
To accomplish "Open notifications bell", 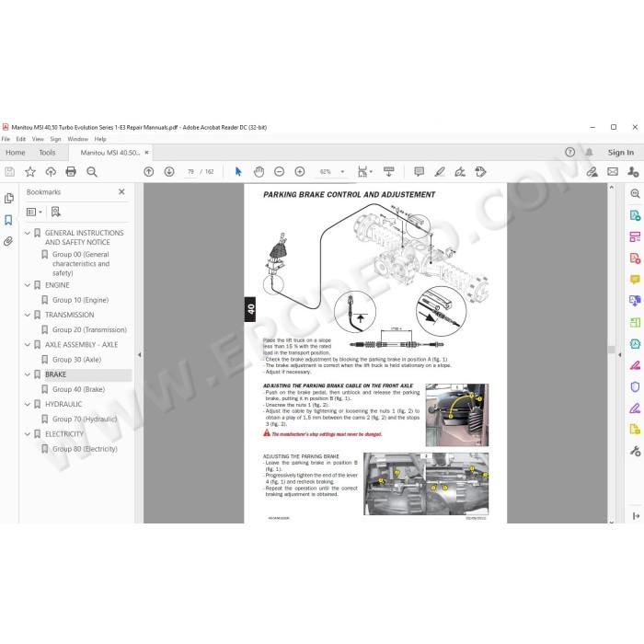I will pos(589,152).
